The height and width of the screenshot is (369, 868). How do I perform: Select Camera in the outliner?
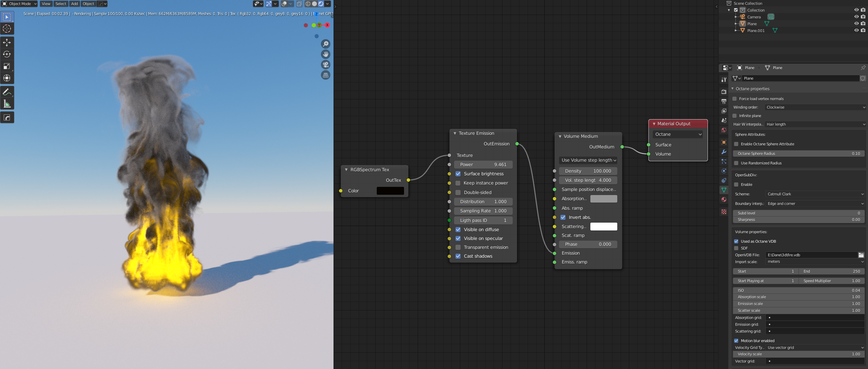754,17
